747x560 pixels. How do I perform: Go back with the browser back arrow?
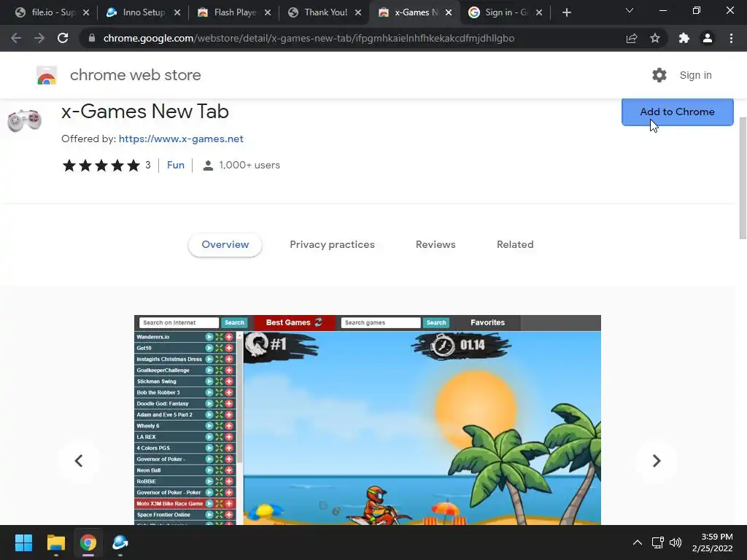[16, 38]
